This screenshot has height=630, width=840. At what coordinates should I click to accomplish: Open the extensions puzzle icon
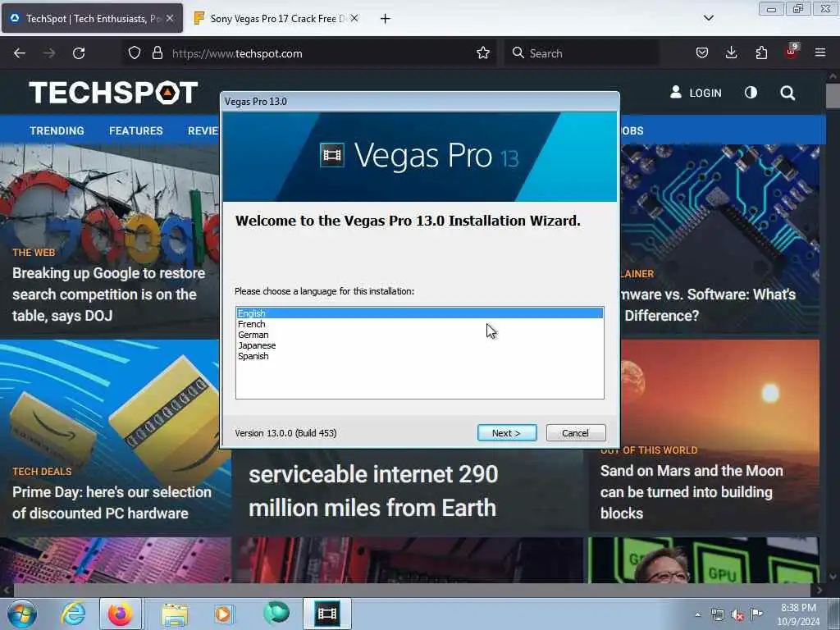click(x=761, y=52)
